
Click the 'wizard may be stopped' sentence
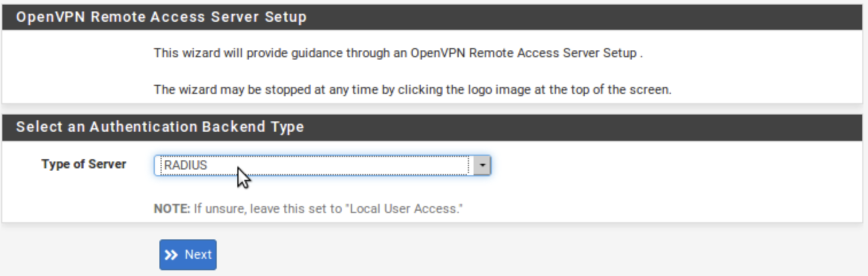click(x=412, y=90)
